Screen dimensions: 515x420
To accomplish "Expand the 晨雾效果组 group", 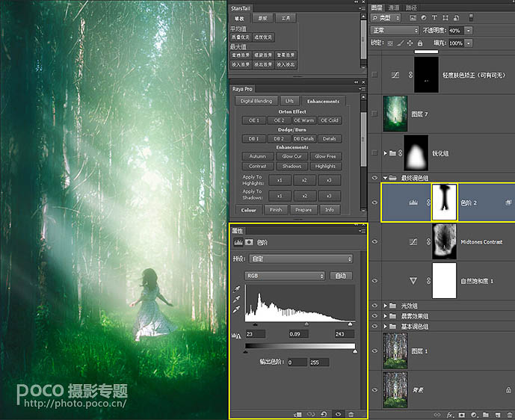I will click(x=385, y=316).
